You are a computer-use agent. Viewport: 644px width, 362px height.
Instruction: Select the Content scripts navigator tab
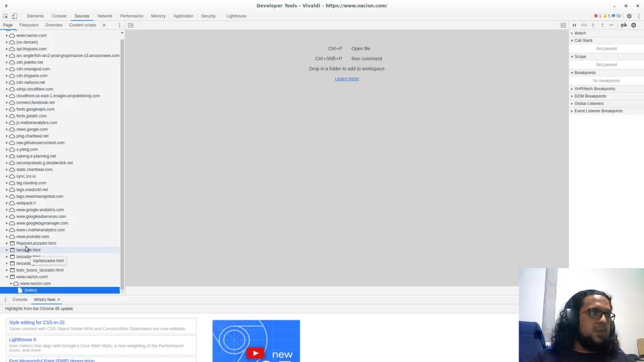pos(83,25)
